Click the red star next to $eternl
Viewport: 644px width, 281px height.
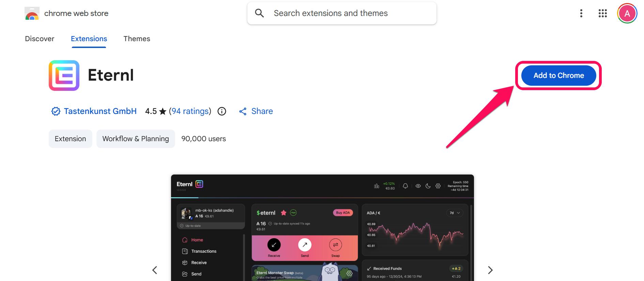click(x=283, y=213)
